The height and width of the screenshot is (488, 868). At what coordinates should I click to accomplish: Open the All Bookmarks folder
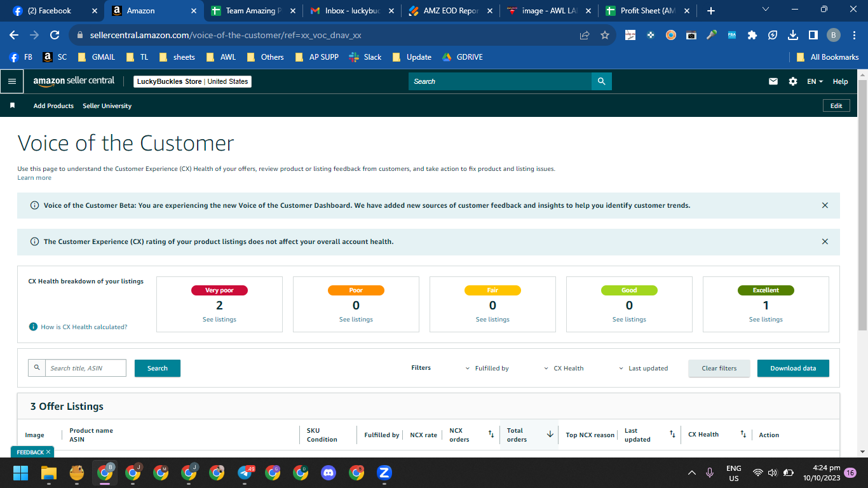pos(827,57)
